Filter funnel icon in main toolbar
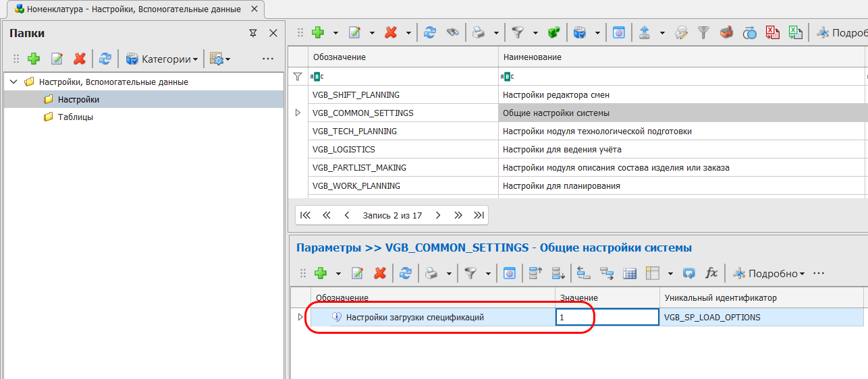The height and width of the screenshot is (379, 868). 518,32
